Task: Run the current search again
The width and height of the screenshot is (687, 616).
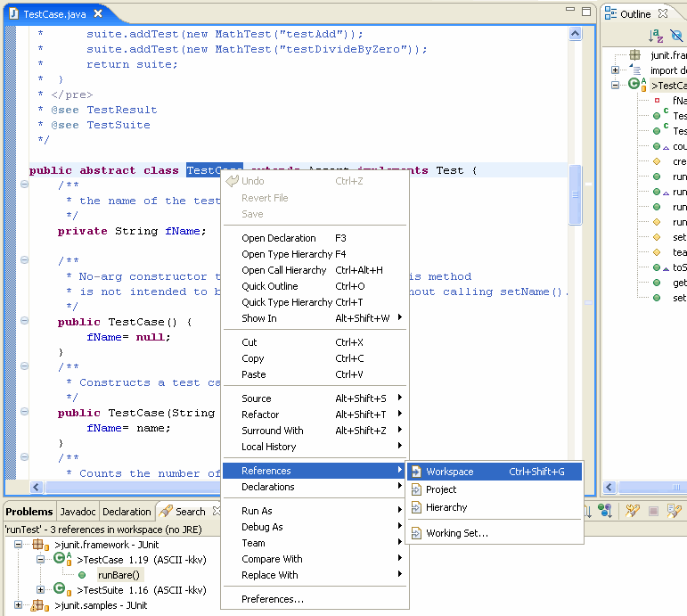Action: pyautogui.click(x=633, y=510)
